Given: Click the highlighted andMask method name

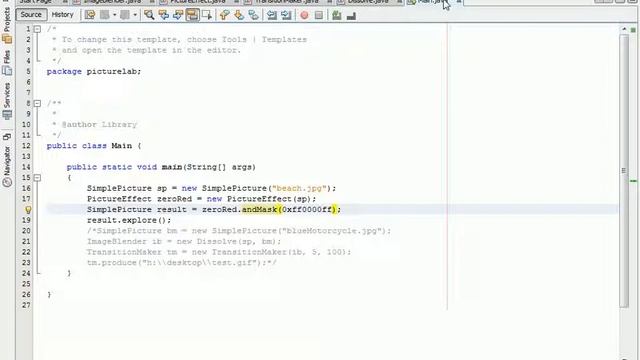Looking at the screenshot, I should [260, 209].
